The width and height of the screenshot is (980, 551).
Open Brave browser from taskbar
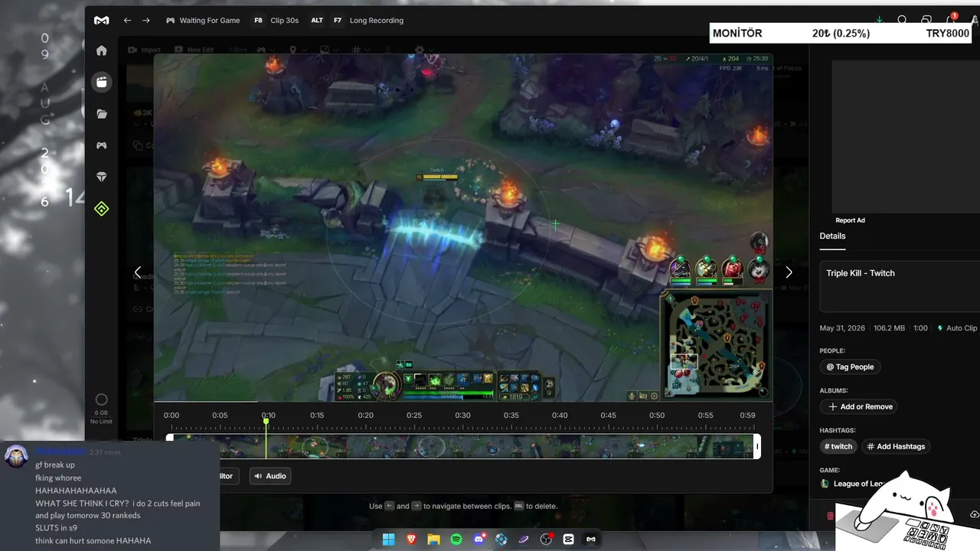point(410,539)
